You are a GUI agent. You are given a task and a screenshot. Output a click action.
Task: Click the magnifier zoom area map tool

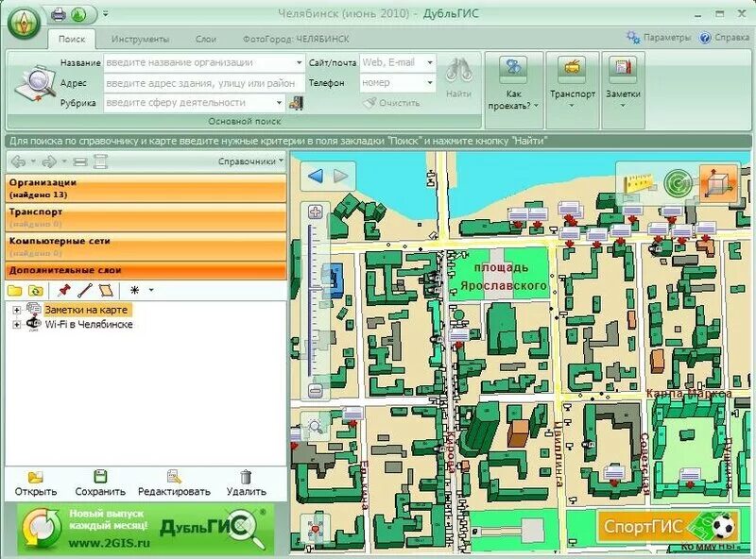[316, 427]
